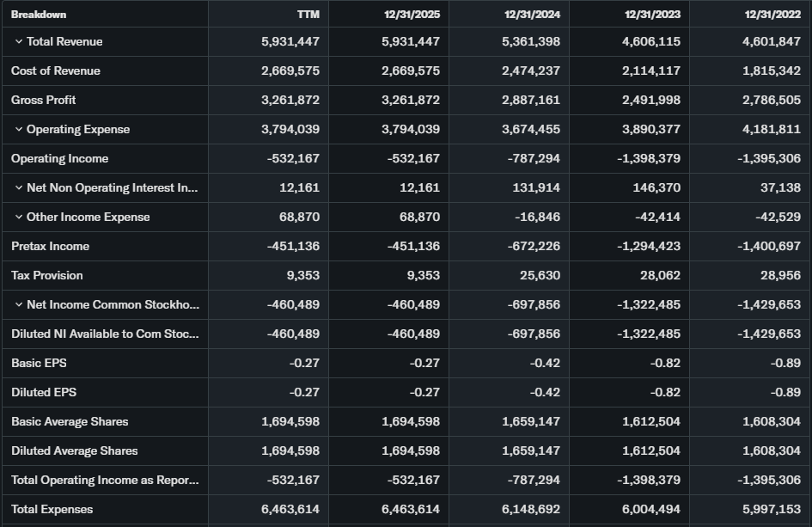
Task: Click the Cost of Revenue row label
Action: 55,71
